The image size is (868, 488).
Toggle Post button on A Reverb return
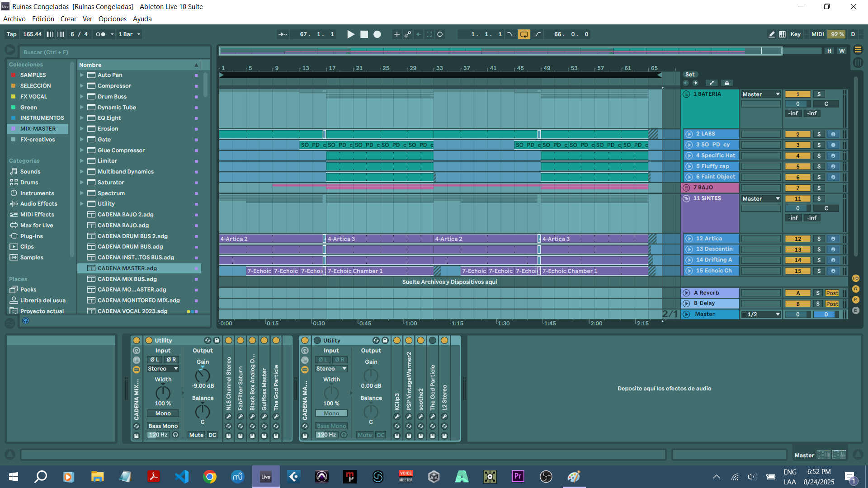[x=832, y=293]
